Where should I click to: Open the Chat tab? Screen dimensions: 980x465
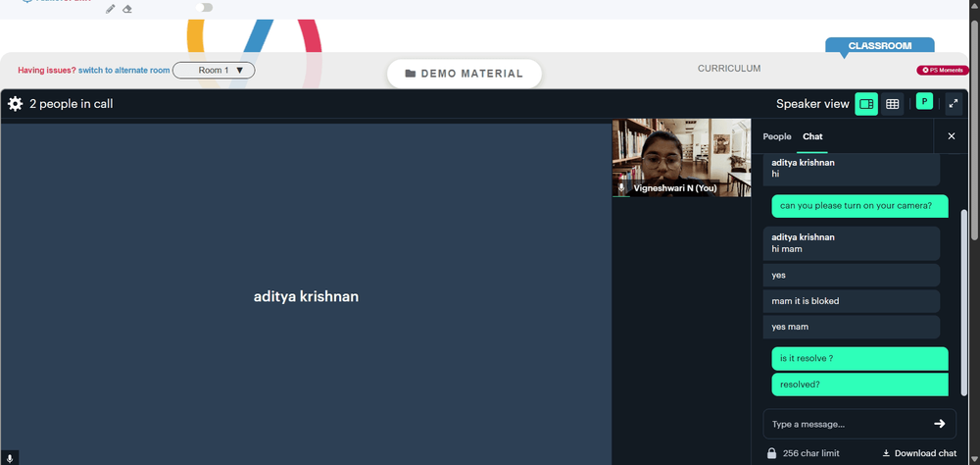(812, 136)
